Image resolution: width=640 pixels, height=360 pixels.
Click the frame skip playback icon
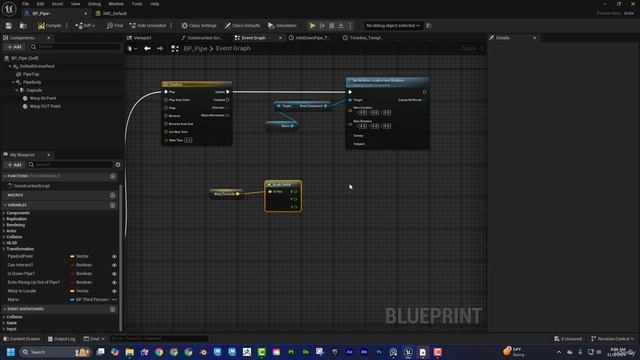tap(322, 25)
